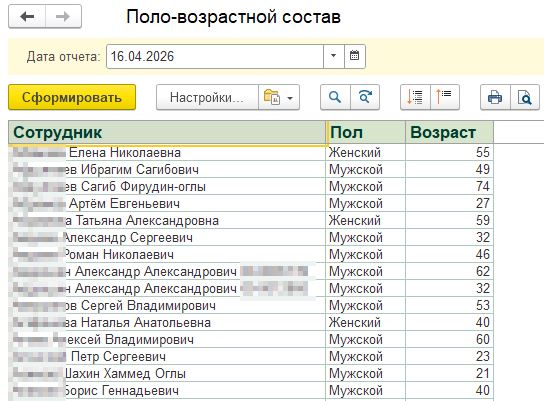Click the Дата отчета input field
544x401 pixels.
tap(215, 56)
